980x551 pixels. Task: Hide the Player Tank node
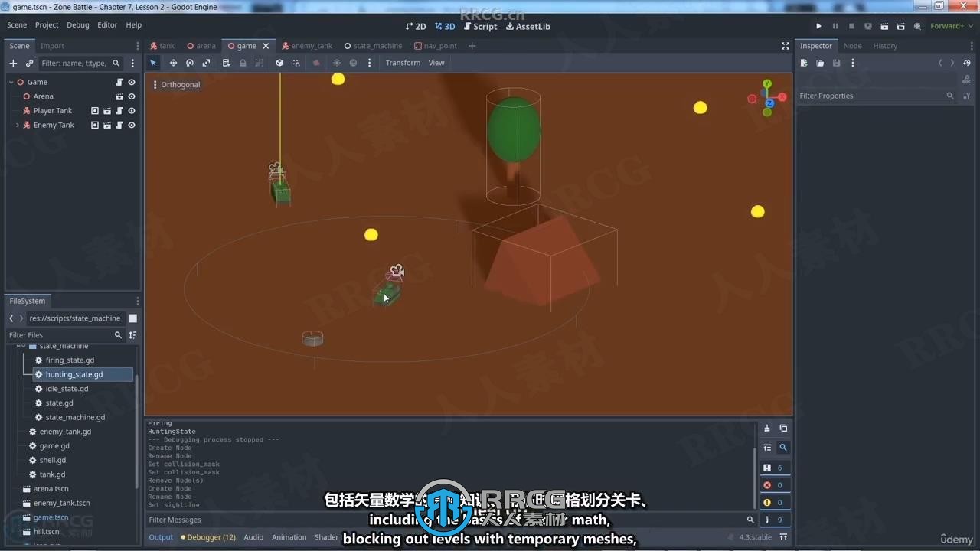coord(132,111)
